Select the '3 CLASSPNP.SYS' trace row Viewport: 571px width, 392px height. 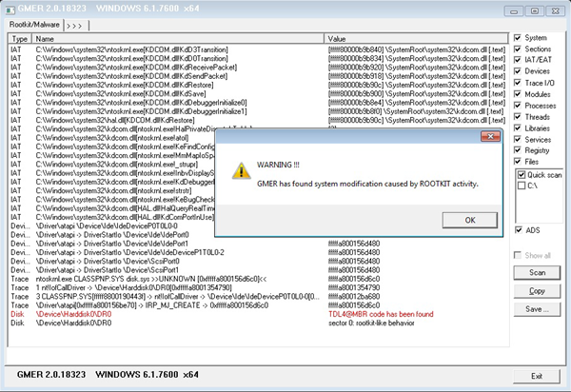click(x=258, y=296)
